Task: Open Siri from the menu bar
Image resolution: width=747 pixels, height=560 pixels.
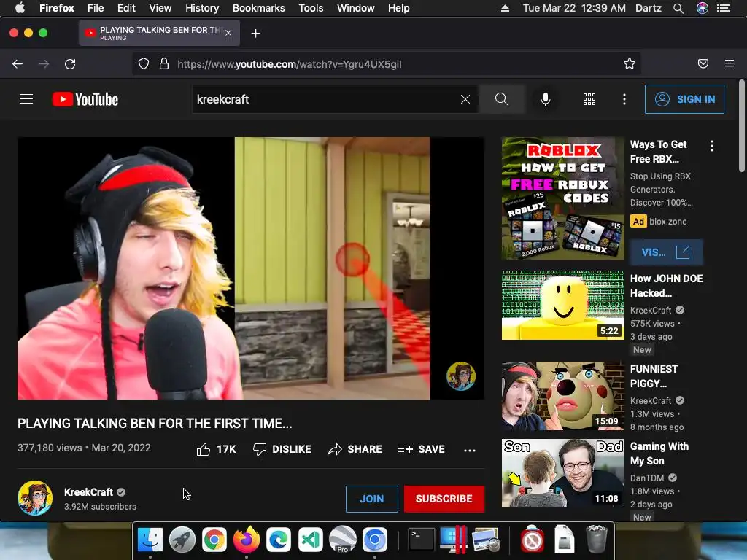Action: (x=703, y=8)
